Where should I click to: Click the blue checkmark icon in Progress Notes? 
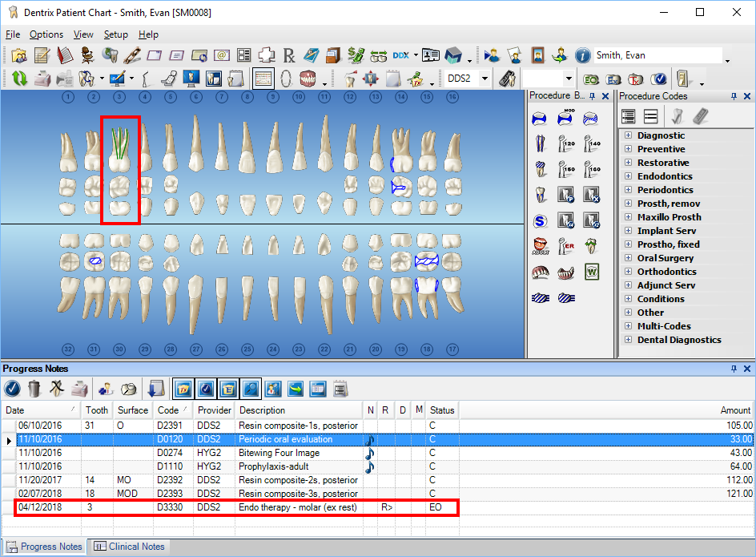12,389
